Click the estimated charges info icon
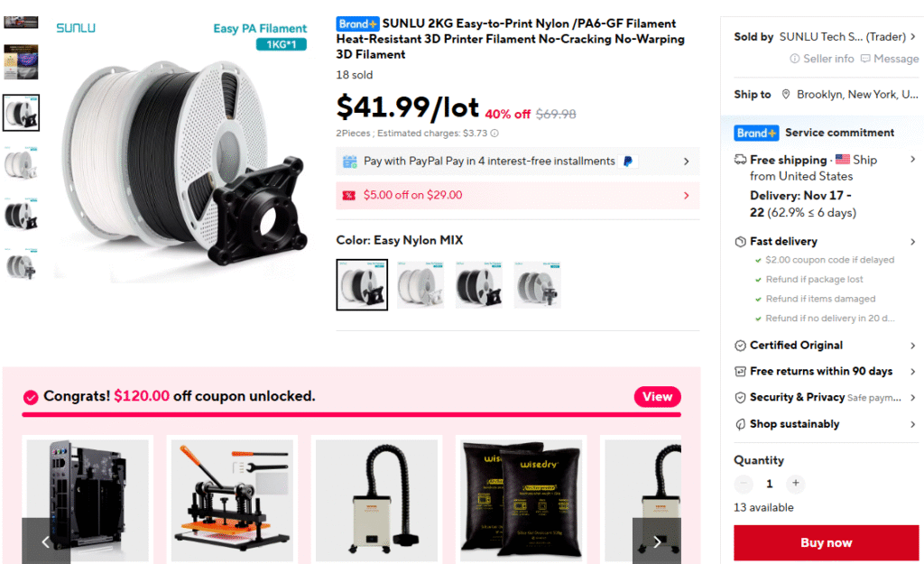The height and width of the screenshot is (564, 924). click(x=494, y=134)
